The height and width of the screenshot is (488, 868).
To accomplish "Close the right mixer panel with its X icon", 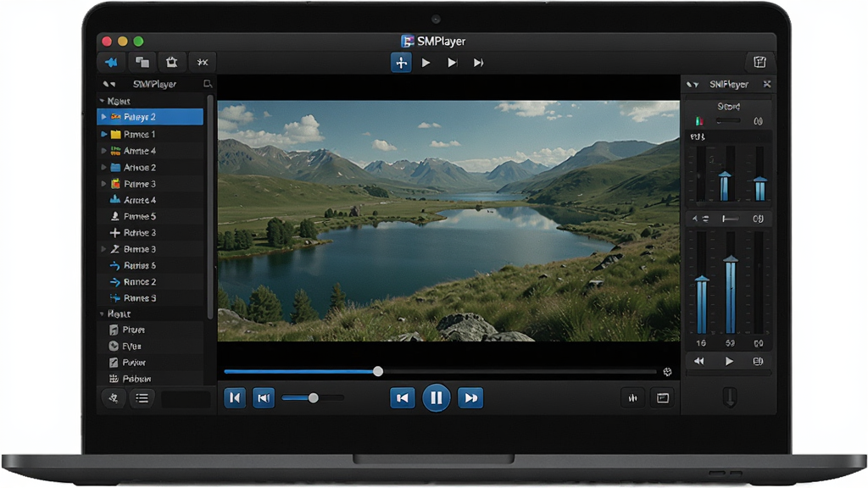I will point(766,84).
